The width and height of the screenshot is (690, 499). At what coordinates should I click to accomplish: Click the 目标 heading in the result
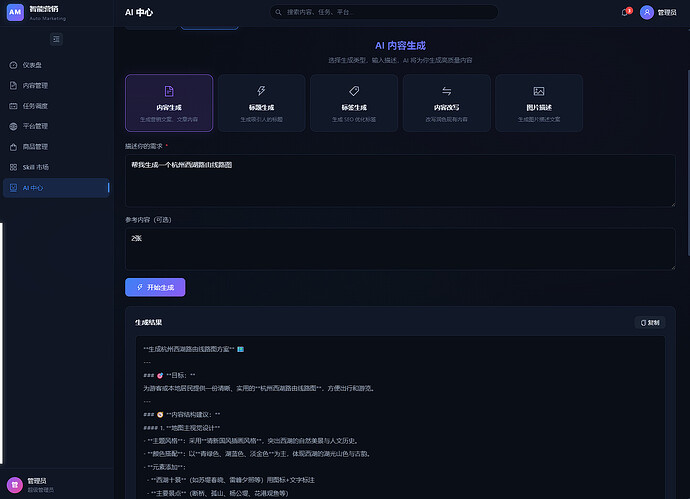point(169,375)
